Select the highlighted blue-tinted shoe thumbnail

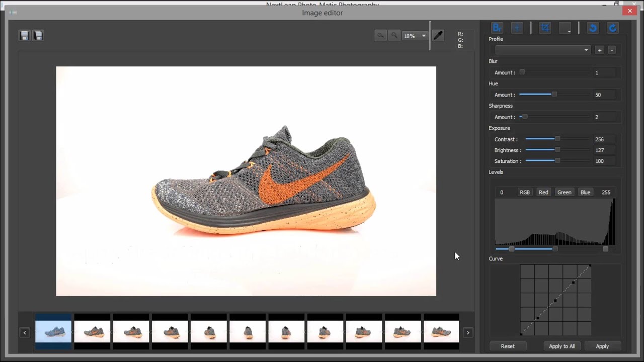(x=53, y=331)
